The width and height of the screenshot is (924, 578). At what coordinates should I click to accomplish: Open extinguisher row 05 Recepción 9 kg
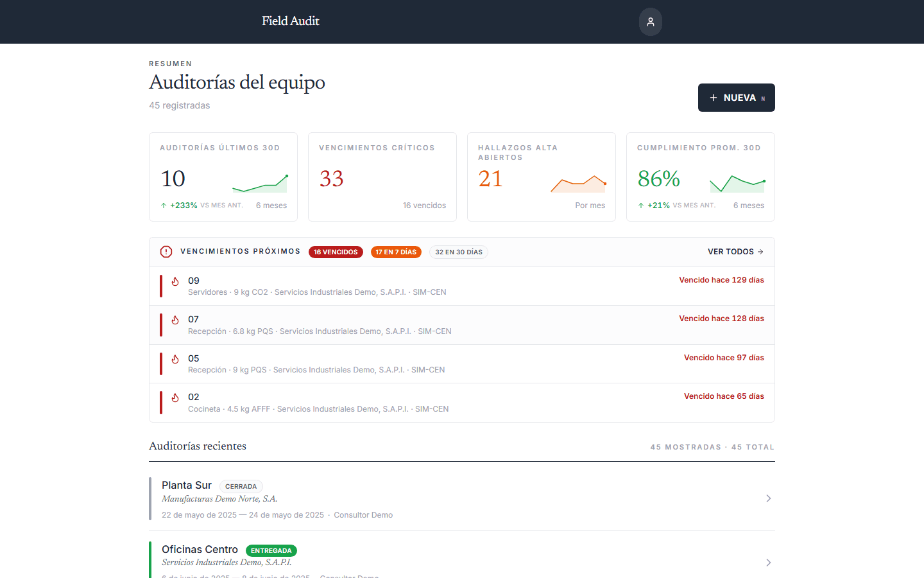click(462, 364)
